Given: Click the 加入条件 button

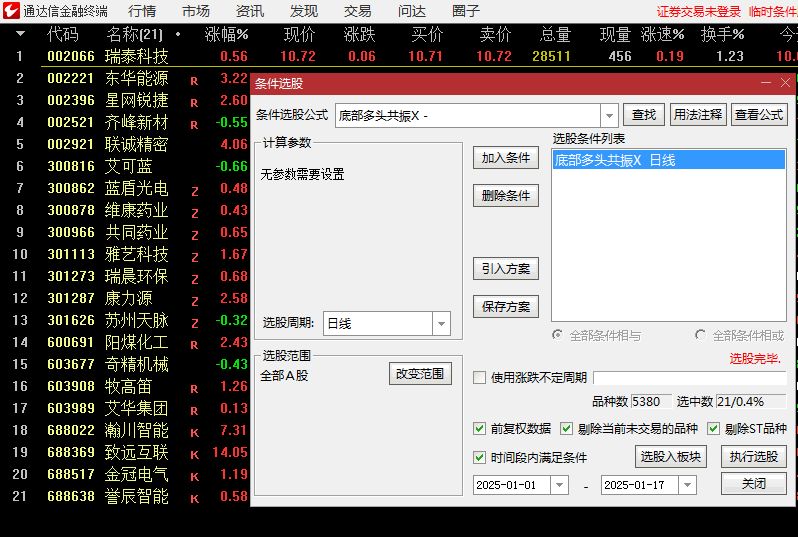Looking at the screenshot, I should tap(506, 158).
